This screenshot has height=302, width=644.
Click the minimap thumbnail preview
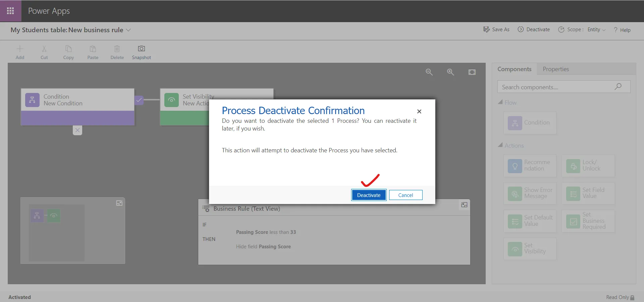[x=56, y=233]
